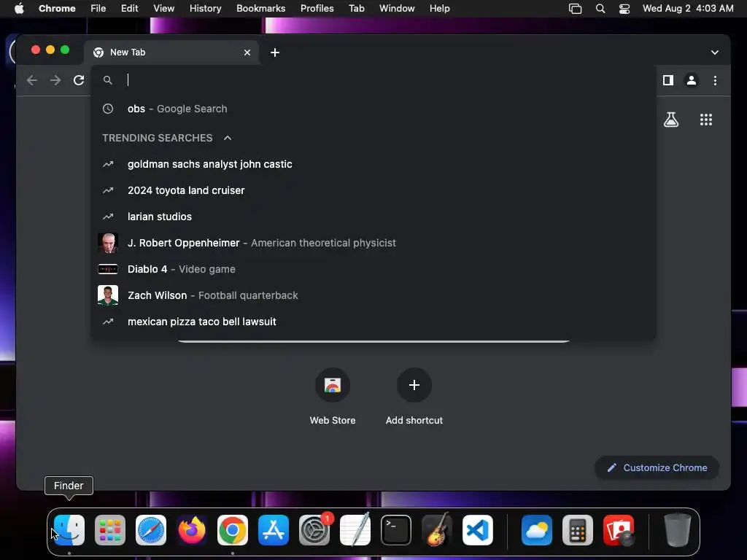Open the App Store from the Dock

click(x=274, y=530)
